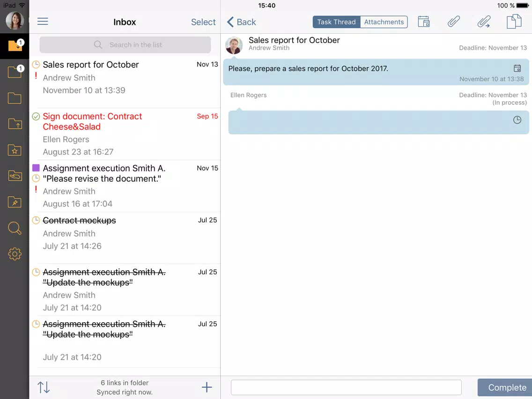532x399 pixels.
Task: Click the paperclip attach icon
Action: pyautogui.click(x=454, y=22)
